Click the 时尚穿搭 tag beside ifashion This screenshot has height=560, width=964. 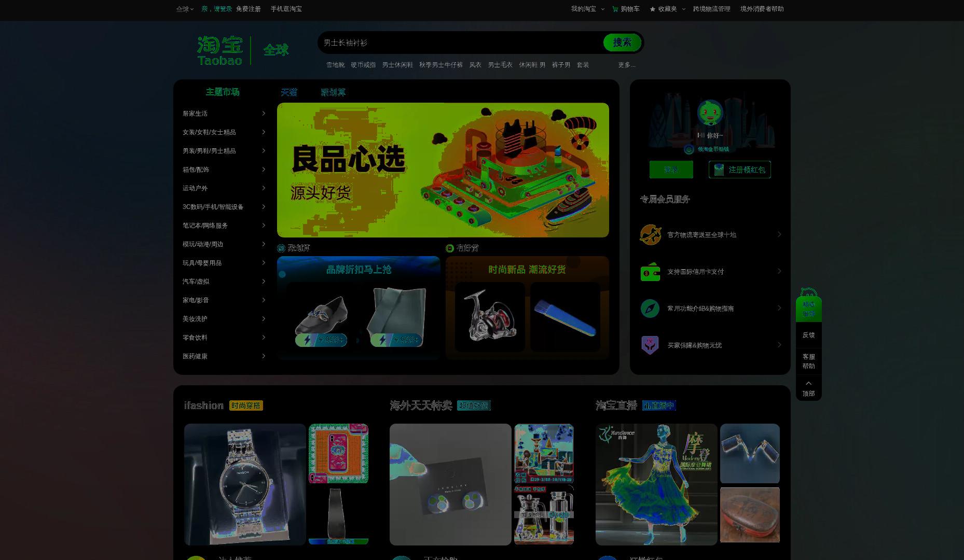[x=246, y=405]
